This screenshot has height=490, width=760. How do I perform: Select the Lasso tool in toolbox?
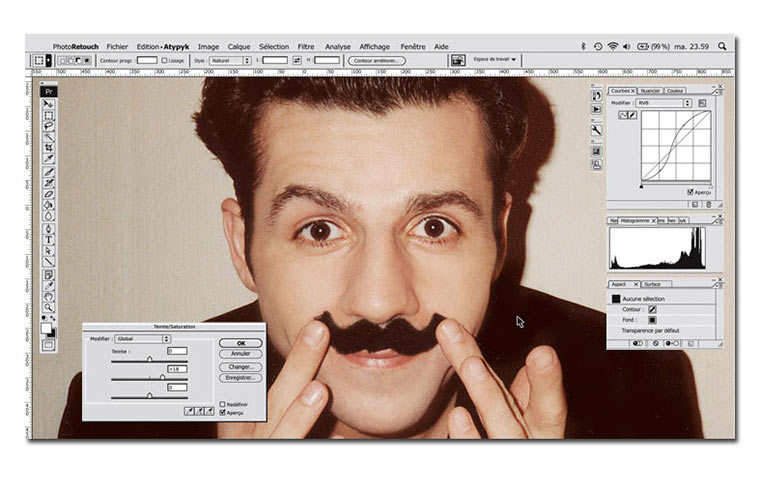coord(48,127)
